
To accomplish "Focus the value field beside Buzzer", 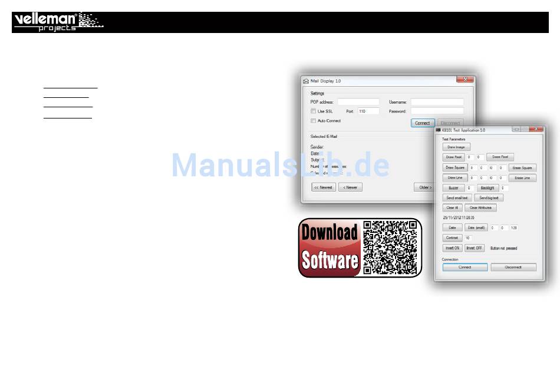I will (x=470, y=188).
